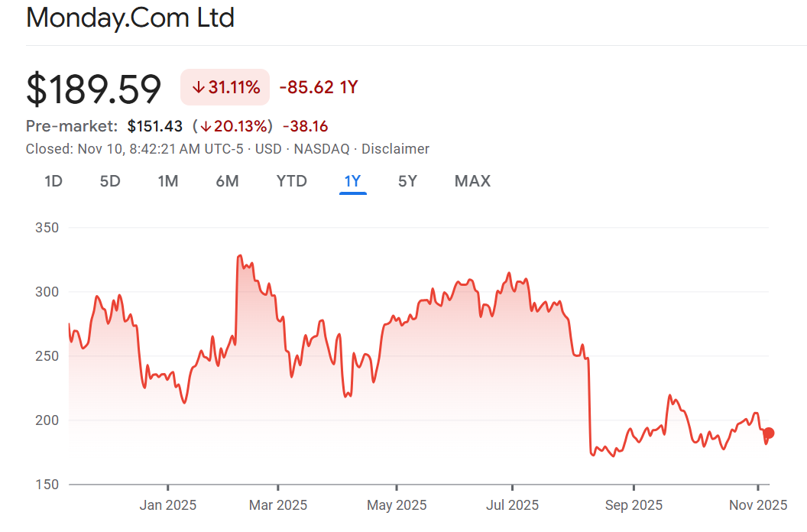
Task: Click the down arrow in the 31.11% badge
Action: (x=198, y=87)
